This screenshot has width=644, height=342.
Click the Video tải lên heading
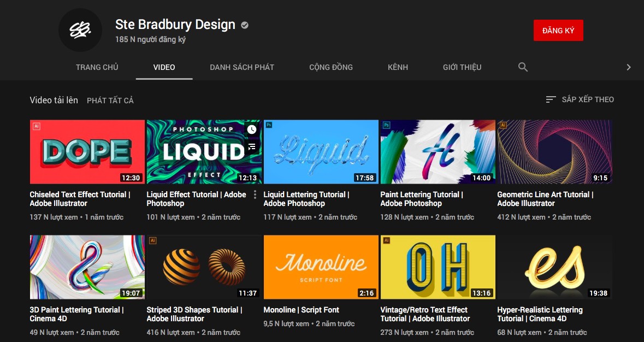[54, 100]
